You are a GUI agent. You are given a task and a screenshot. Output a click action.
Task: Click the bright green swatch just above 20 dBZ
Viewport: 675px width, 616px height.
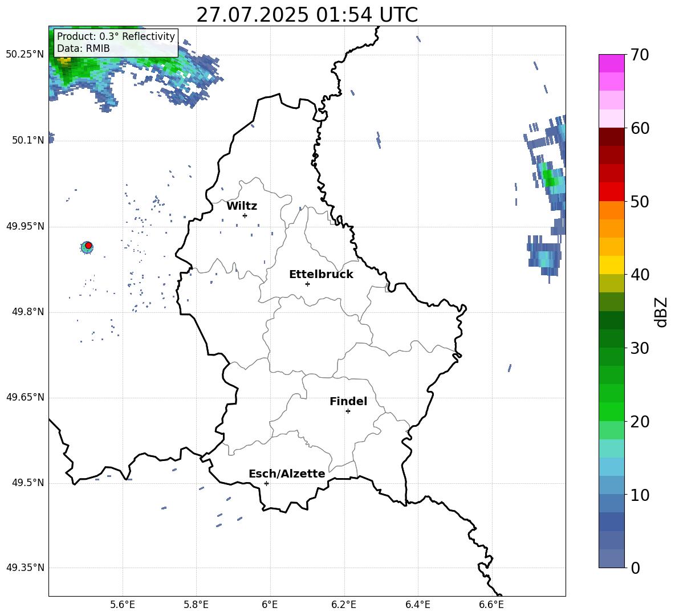(x=611, y=411)
